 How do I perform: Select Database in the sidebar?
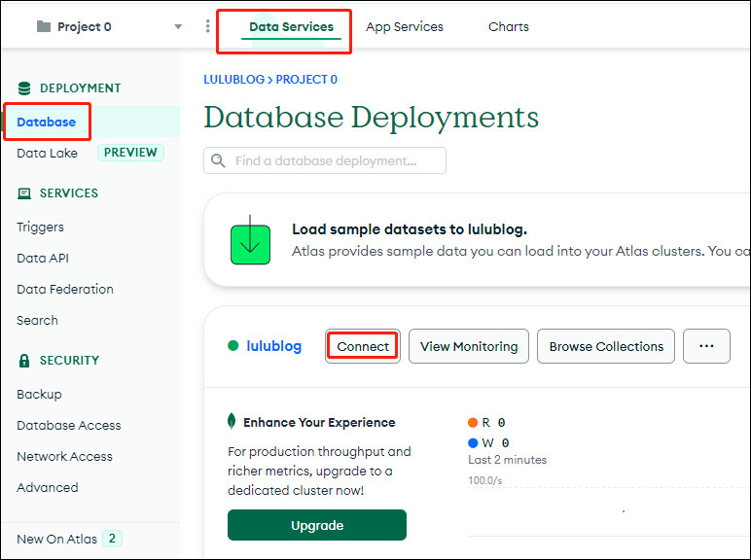46,122
